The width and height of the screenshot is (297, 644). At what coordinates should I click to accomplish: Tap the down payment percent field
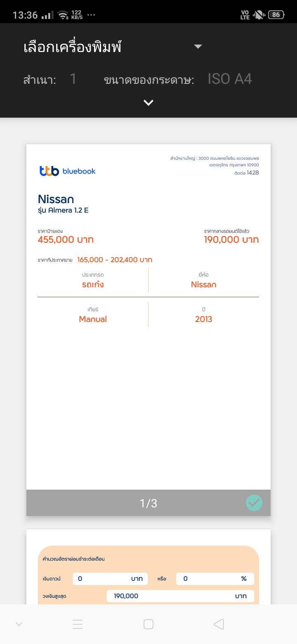tap(214, 579)
